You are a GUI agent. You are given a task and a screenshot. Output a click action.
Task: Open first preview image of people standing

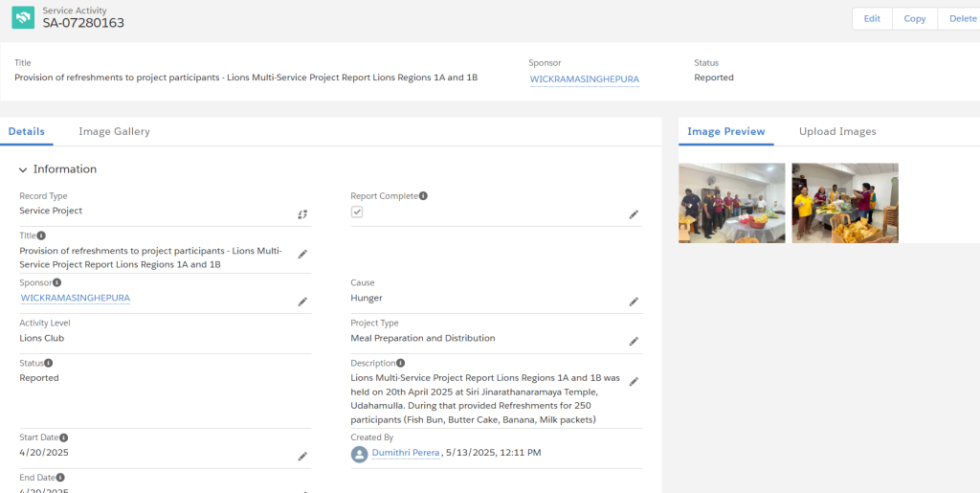pos(732,203)
